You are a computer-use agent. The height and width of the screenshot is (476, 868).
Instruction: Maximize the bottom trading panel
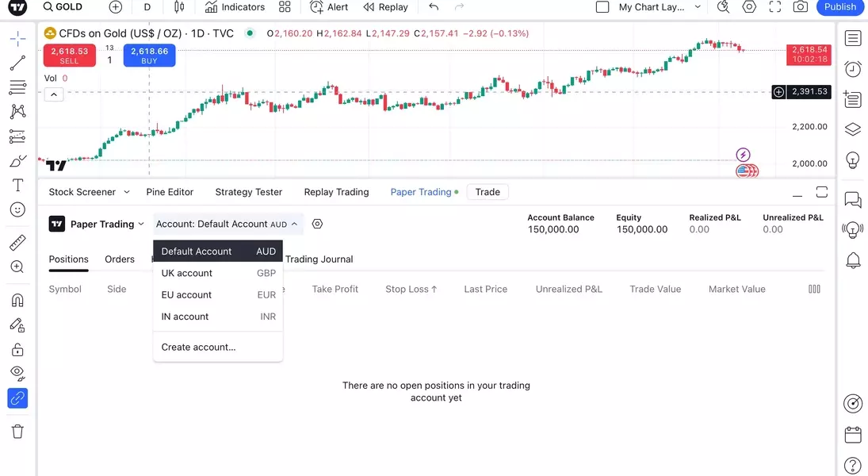click(x=822, y=192)
